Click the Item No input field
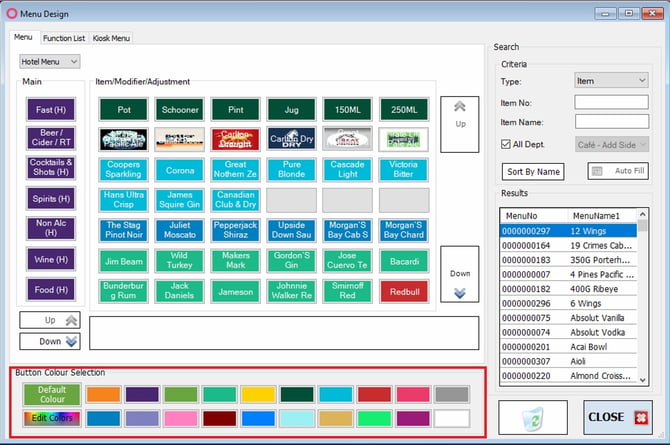670x445 pixels. (611, 102)
